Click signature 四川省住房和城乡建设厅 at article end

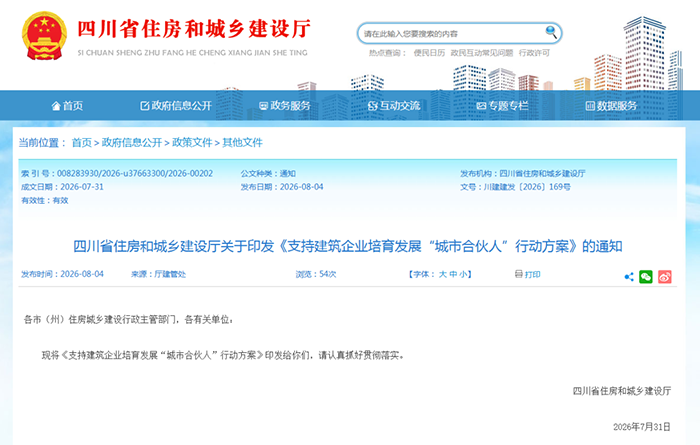tap(621, 391)
